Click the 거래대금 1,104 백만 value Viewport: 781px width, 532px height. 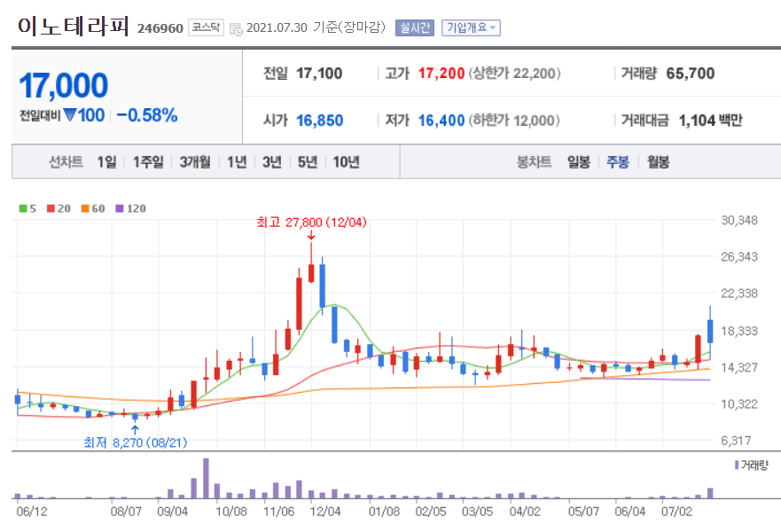point(711,121)
